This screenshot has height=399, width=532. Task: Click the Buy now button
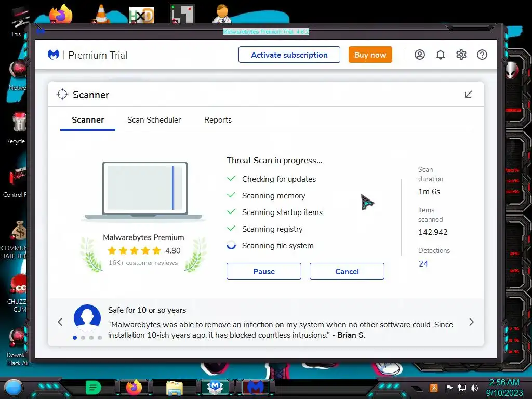click(370, 55)
